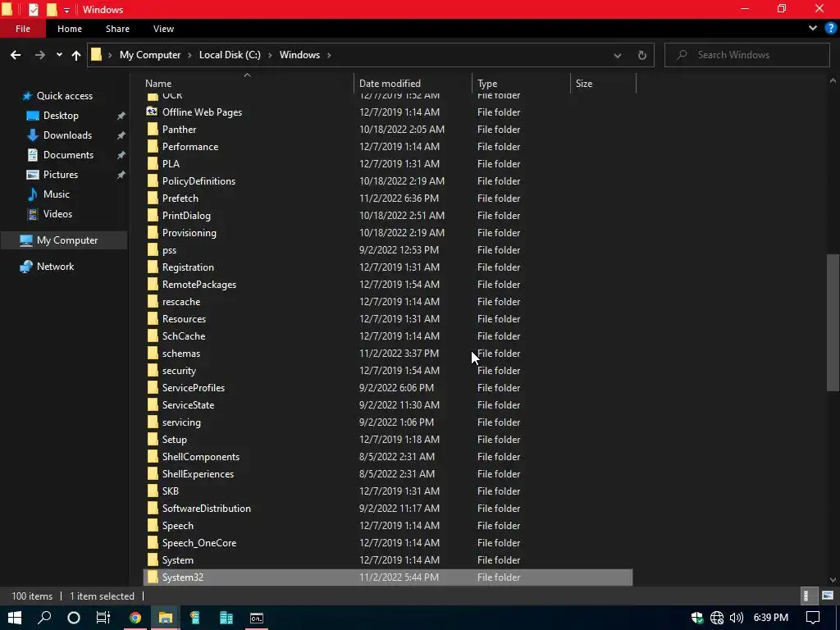The width and height of the screenshot is (840, 630).
Task: Select Network in navigation pane
Action: pyautogui.click(x=55, y=267)
